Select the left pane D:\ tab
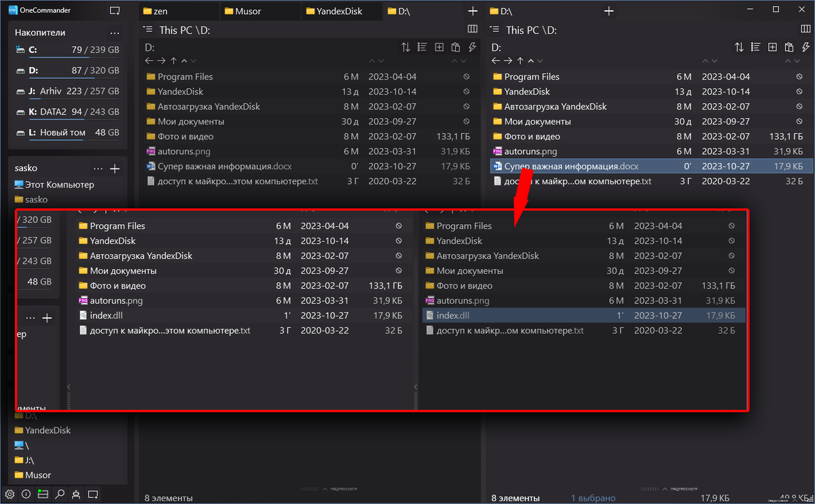 point(423,11)
